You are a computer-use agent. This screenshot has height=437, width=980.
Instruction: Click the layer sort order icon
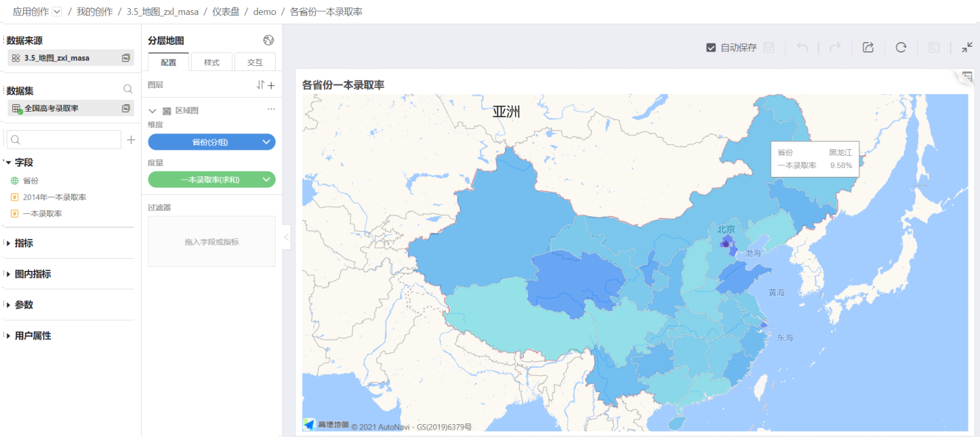click(x=260, y=85)
